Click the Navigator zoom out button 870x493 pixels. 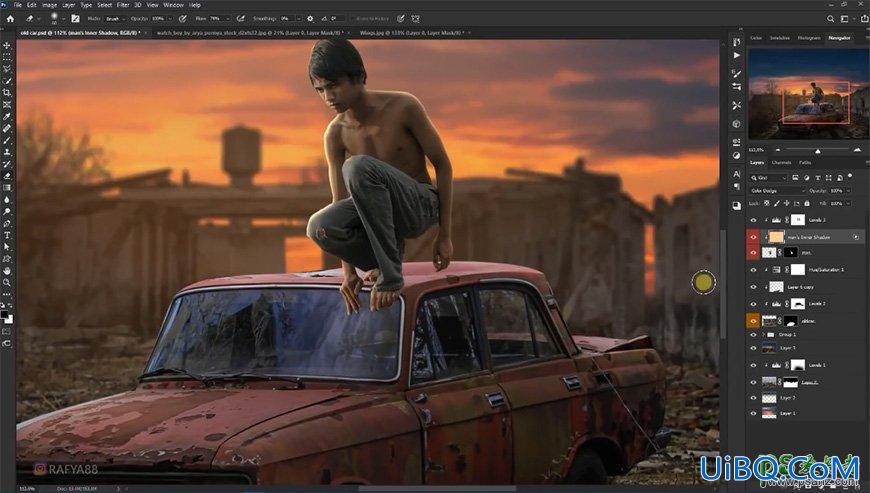pyautogui.click(x=777, y=150)
